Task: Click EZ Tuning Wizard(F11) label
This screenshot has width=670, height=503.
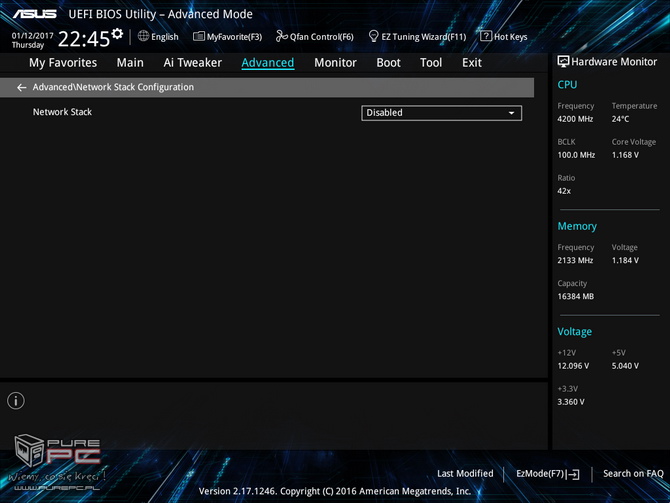Action: [x=423, y=37]
